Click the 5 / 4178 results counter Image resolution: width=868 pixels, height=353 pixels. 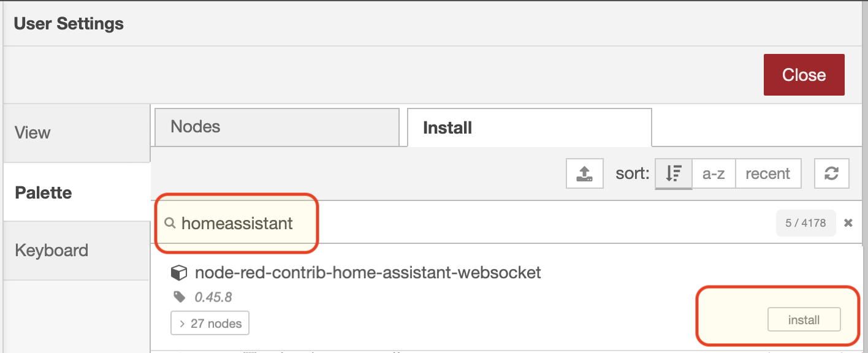click(x=805, y=223)
